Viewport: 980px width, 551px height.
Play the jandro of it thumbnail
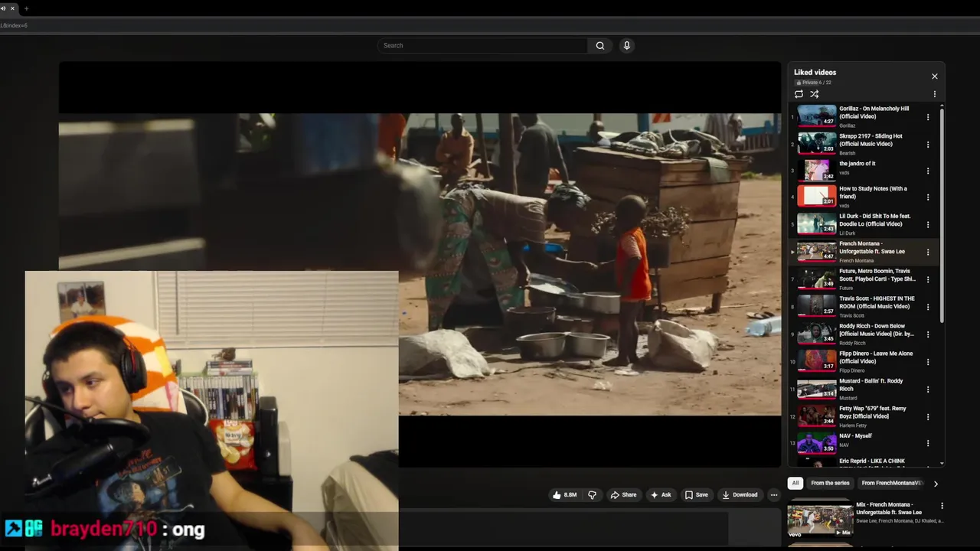coord(817,170)
